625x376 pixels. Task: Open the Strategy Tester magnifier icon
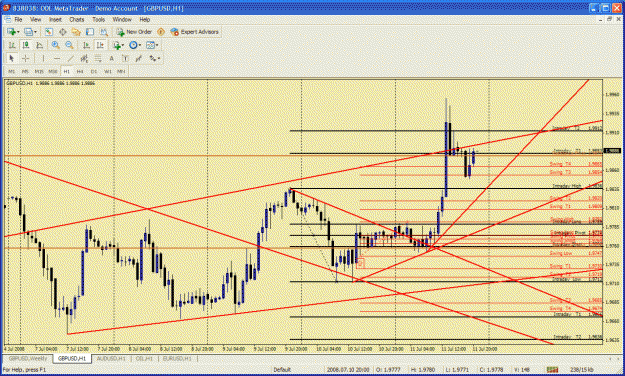[x=104, y=32]
